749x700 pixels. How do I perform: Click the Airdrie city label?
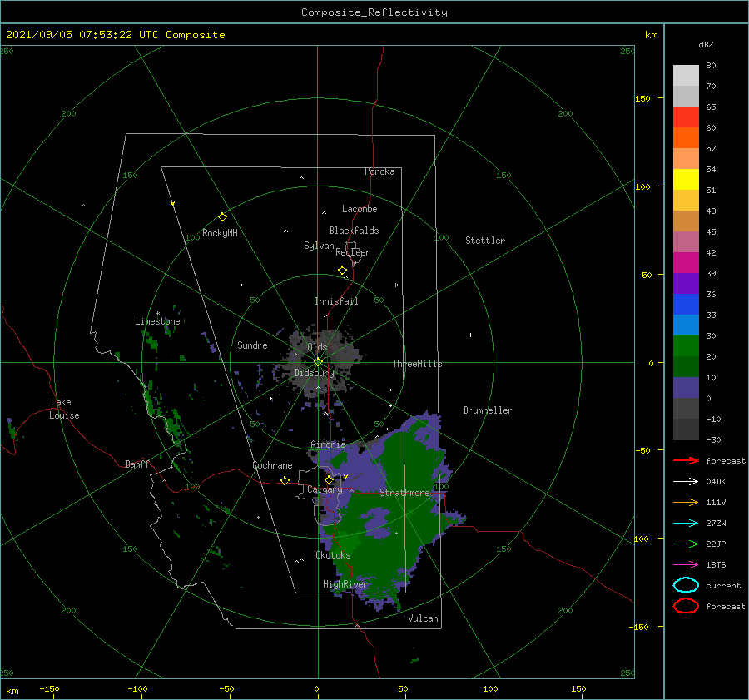[x=328, y=444]
